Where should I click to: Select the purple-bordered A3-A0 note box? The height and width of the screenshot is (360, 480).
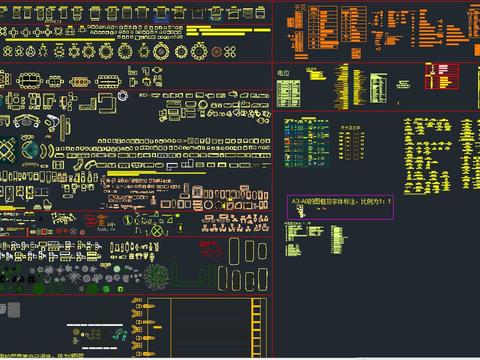point(340,207)
